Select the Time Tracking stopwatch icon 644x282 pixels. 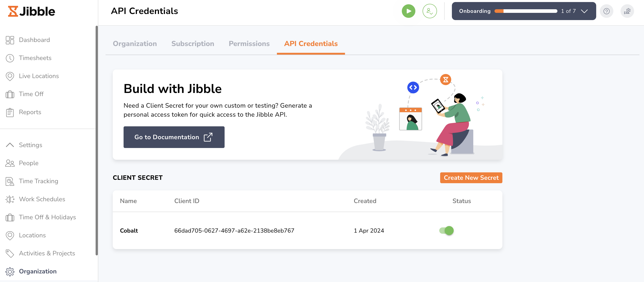click(x=10, y=181)
